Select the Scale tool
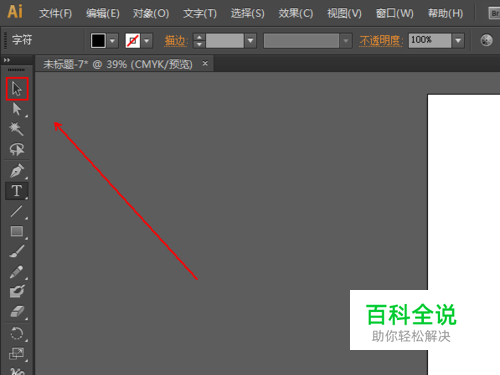The width and height of the screenshot is (500, 375). click(17, 354)
